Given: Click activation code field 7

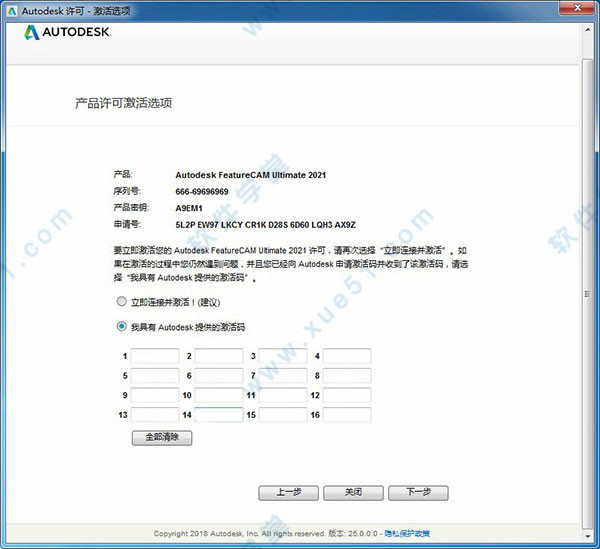Looking at the screenshot, I should point(283,376).
